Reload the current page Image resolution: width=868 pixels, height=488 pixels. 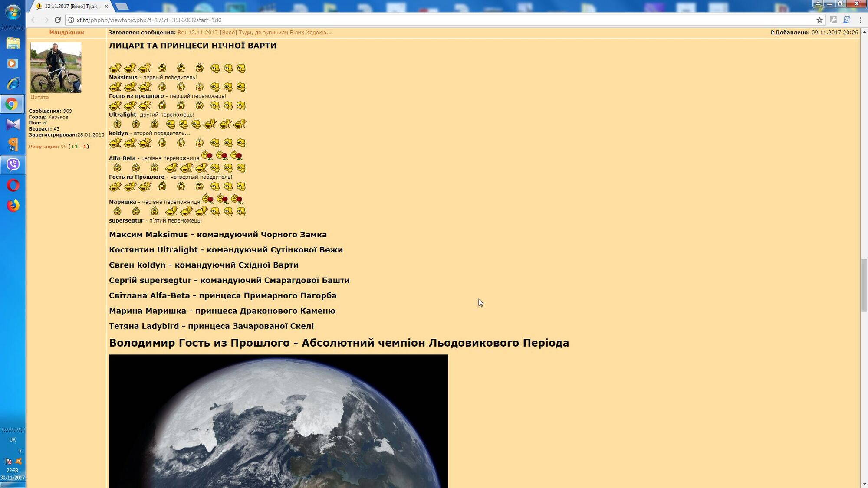[x=57, y=20]
